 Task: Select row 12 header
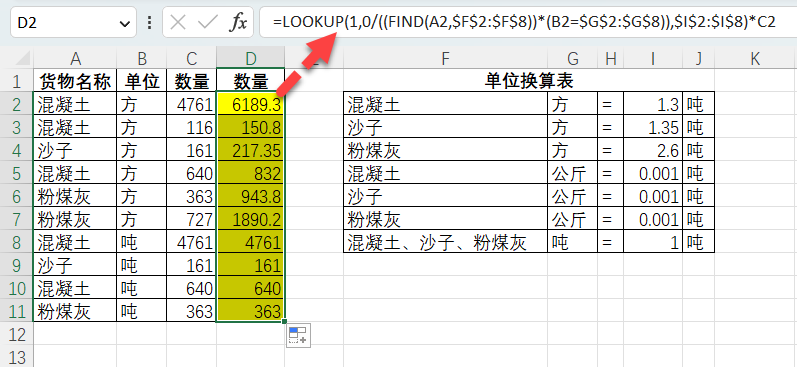point(17,333)
